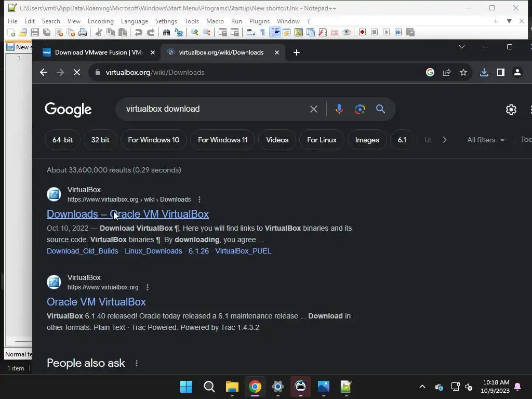Zoom out using the Notepad++ magnifier minus icon

[206, 32]
